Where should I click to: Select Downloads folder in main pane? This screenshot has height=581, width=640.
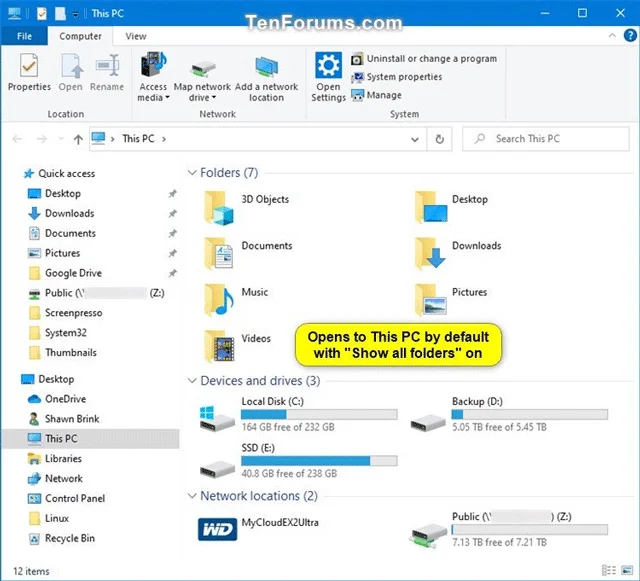tap(457, 254)
